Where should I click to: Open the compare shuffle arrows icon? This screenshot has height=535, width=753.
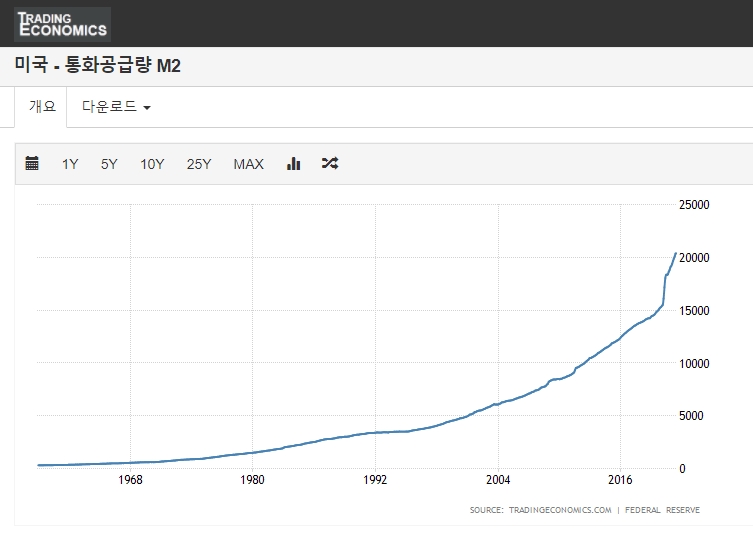coord(330,163)
